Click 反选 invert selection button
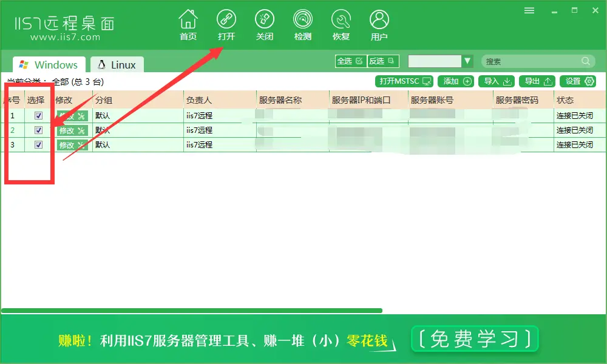Screen dimensions: 607x364 382,61
